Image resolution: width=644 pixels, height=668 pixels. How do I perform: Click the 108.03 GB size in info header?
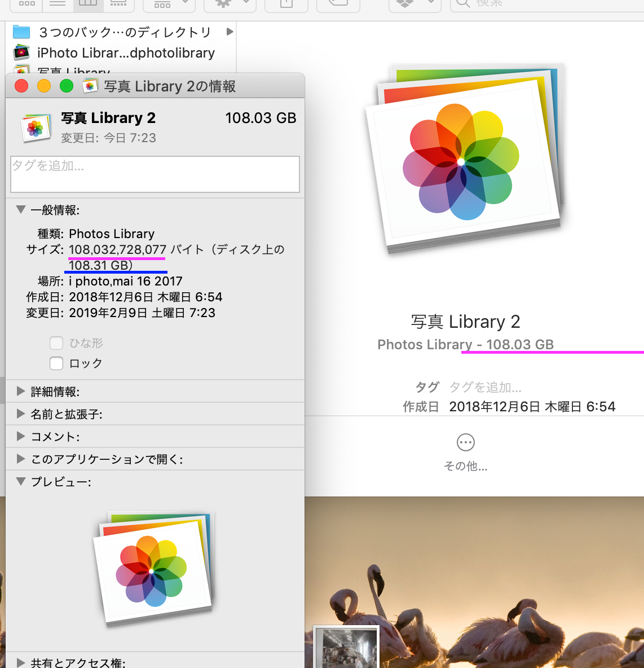click(260, 118)
